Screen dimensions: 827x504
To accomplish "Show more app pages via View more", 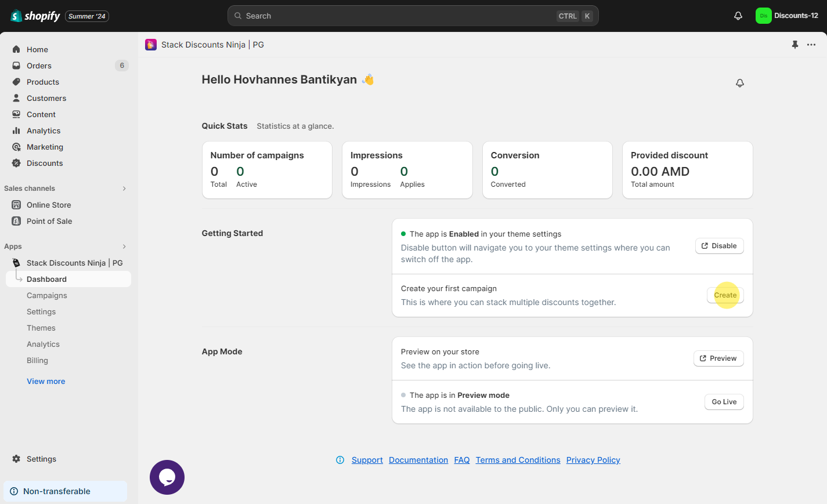I will (46, 381).
